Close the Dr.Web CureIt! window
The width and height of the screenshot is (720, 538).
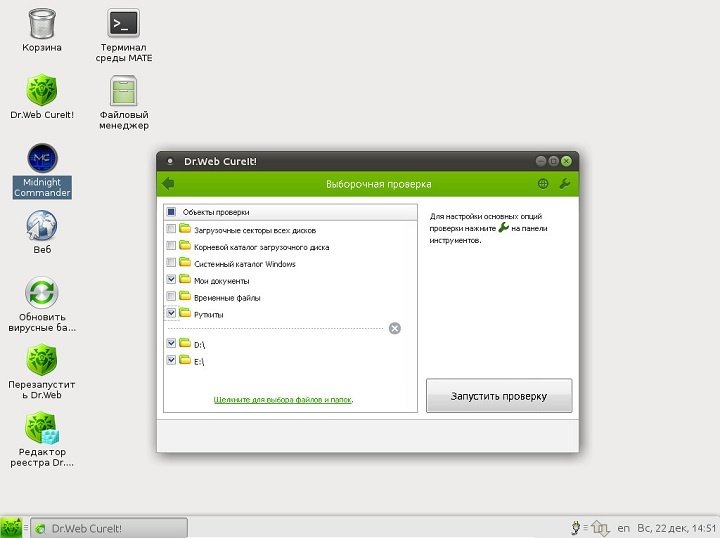coord(567,161)
